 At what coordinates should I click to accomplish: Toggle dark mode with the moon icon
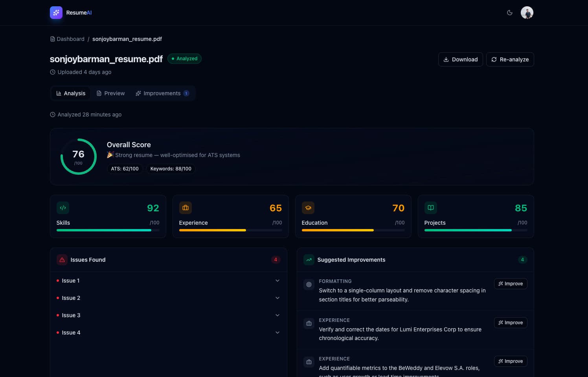(510, 13)
